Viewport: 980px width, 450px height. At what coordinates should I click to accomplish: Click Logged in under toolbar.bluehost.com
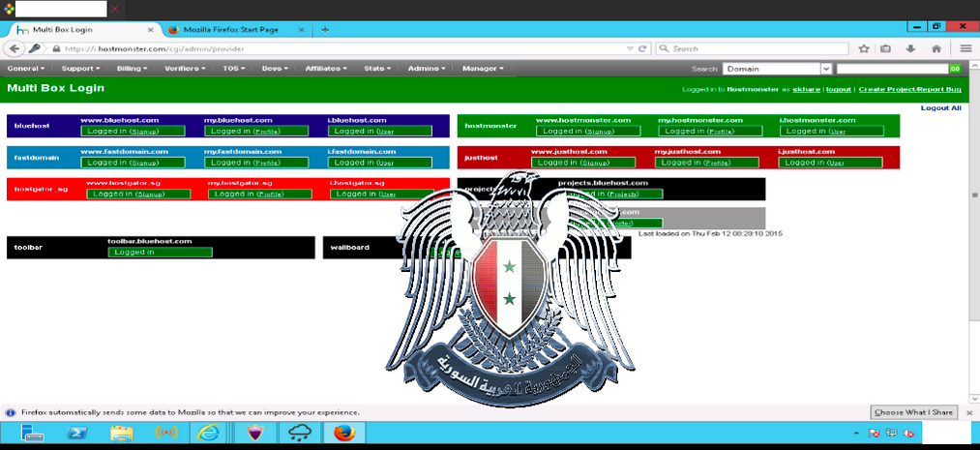coord(160,253)
